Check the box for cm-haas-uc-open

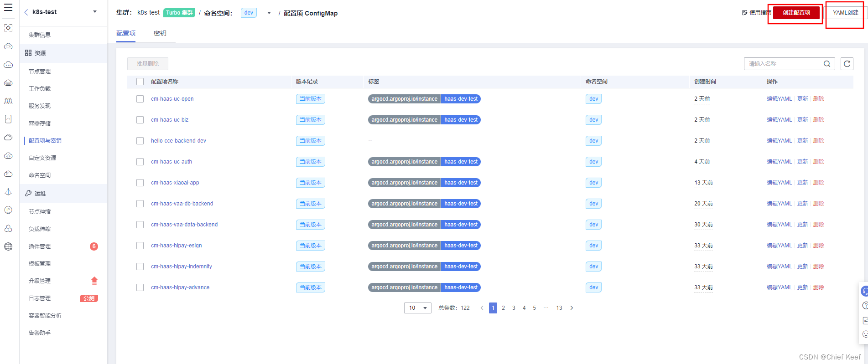[x=140, y=99]
